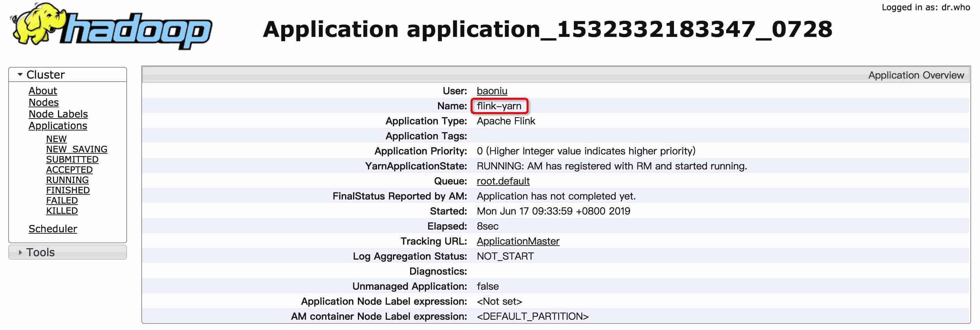The width and height of the screenshot is (980, 330).
Task: Filter applications by ACCEPTED state
Action: pos(69,170)
